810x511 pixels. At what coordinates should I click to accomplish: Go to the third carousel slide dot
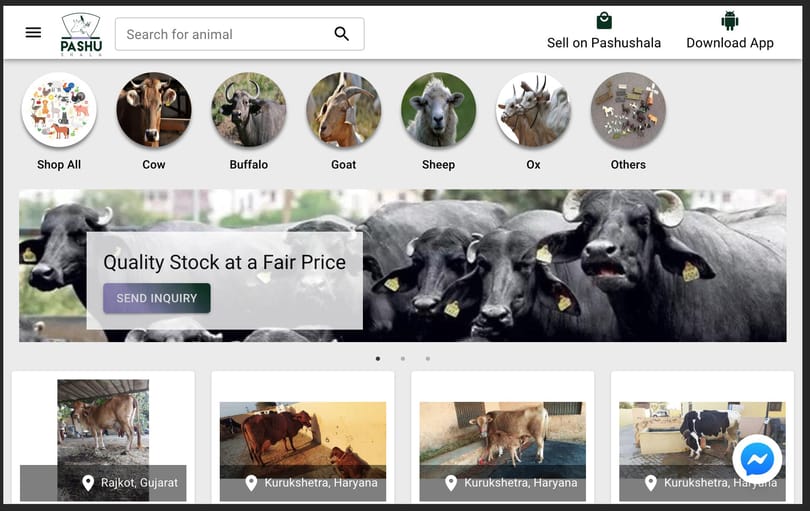[x=428, y=359]
